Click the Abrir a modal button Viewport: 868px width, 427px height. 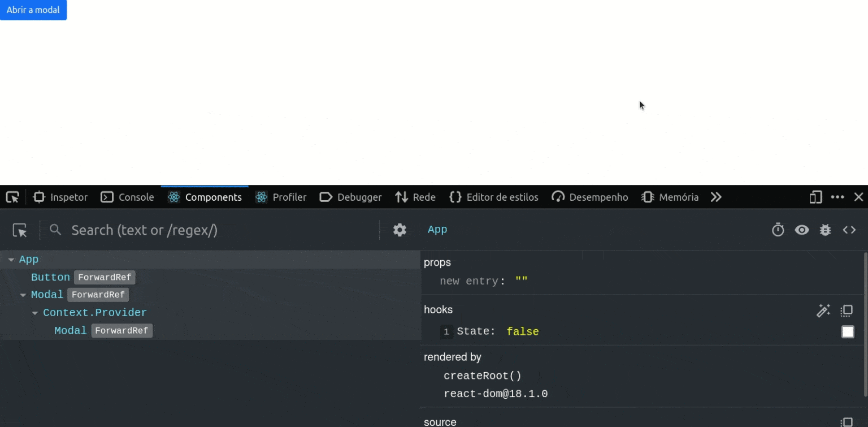click(x=33, y=10)
